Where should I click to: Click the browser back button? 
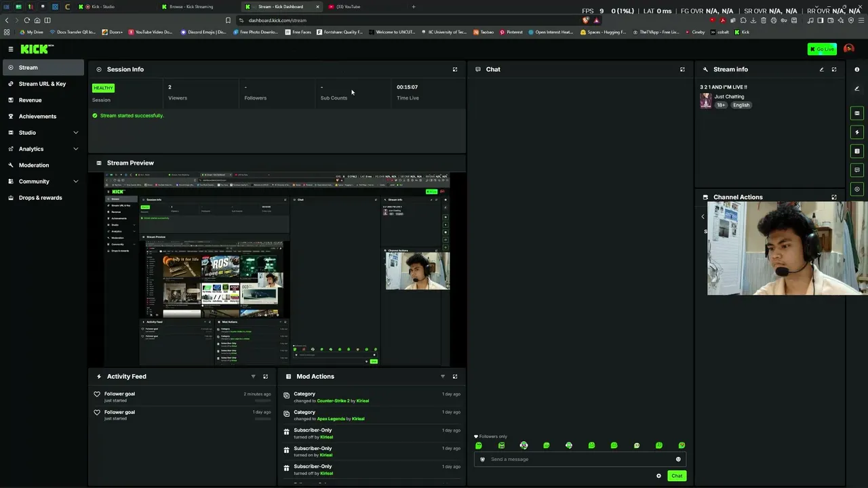pos(7,20)
